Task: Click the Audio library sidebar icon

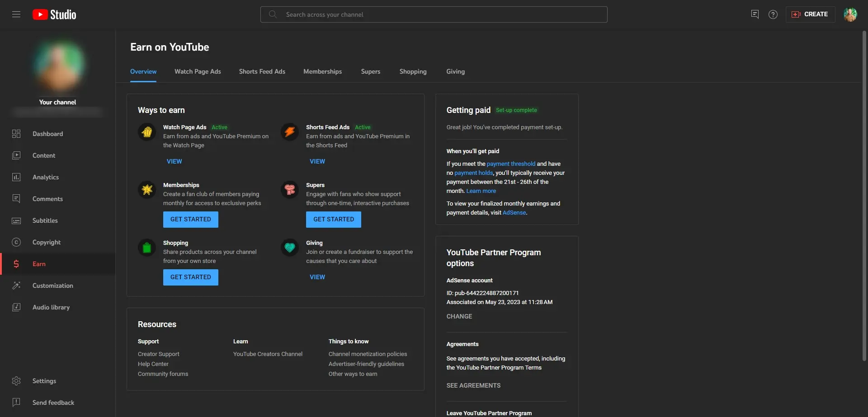Action: pos(16,307)
